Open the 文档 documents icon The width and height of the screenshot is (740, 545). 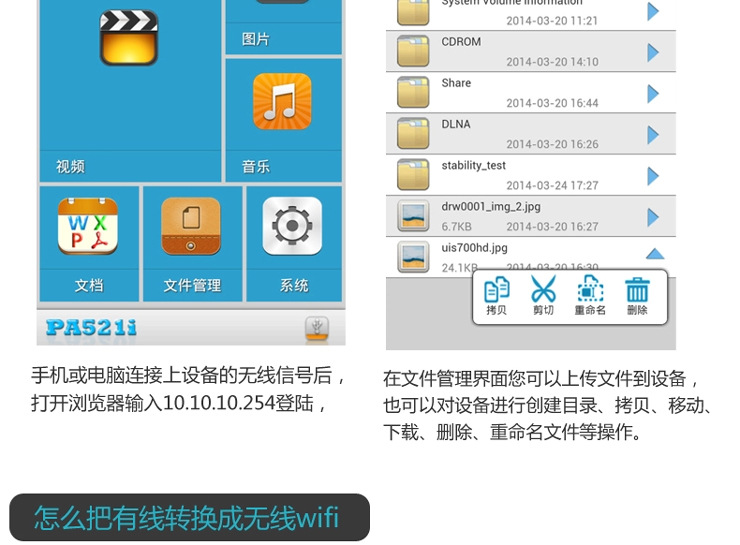pyautogui.click(x=88, y=226)
